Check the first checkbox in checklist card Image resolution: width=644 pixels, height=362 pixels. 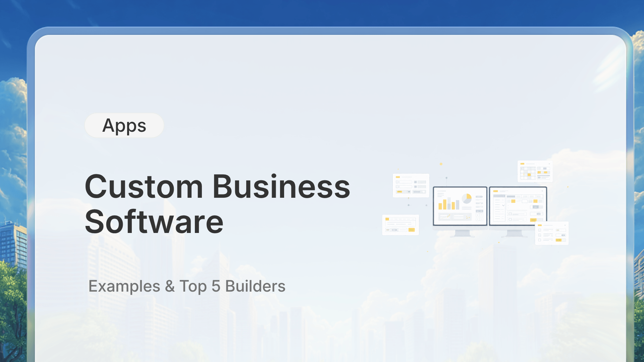point(539,230)
